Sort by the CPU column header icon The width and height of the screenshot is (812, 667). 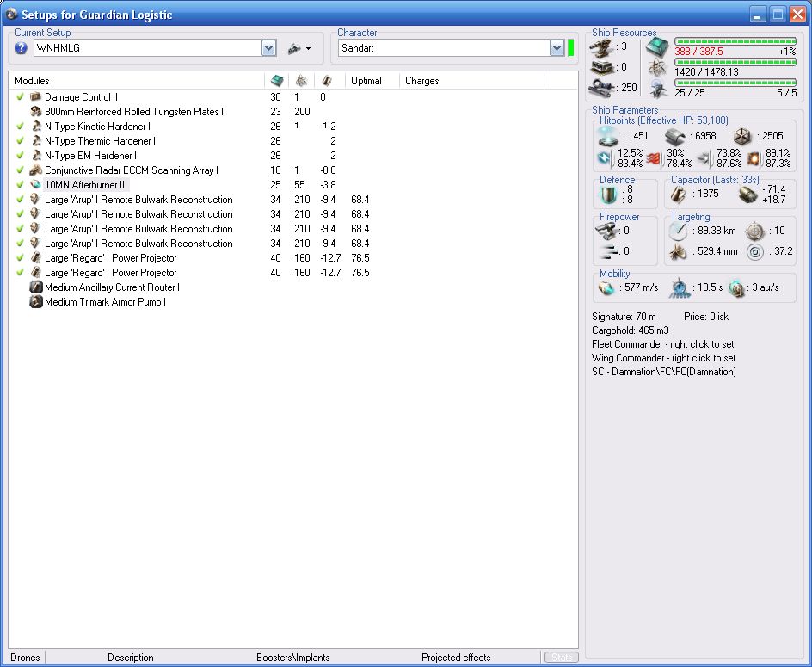277,80
